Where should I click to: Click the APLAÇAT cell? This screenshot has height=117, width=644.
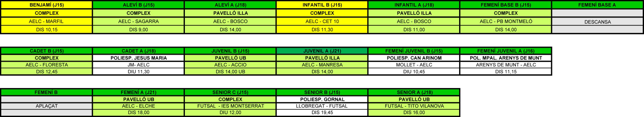(47, 106)
